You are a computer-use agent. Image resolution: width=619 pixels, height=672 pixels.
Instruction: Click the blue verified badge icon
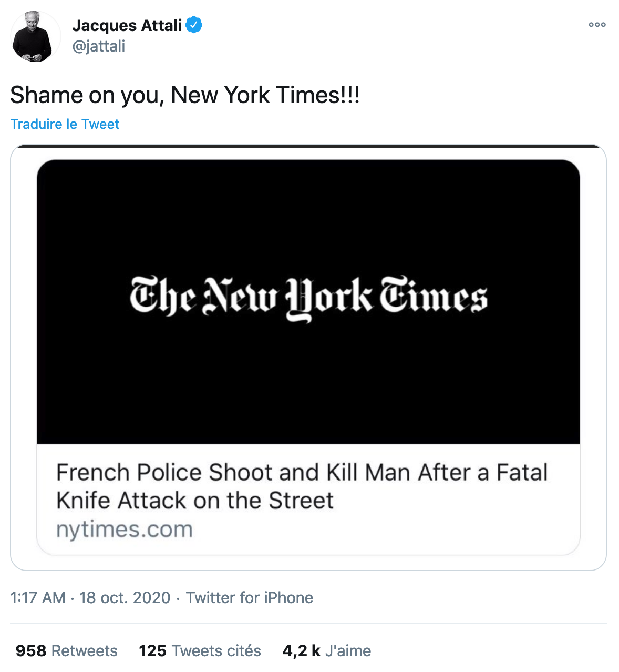point(194,25)
